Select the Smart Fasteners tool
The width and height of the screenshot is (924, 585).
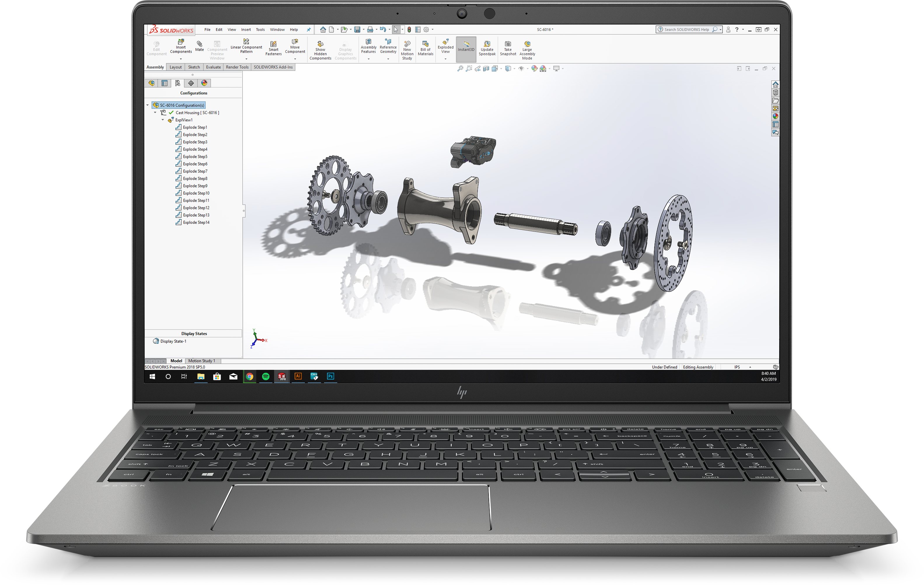(273, 44)
